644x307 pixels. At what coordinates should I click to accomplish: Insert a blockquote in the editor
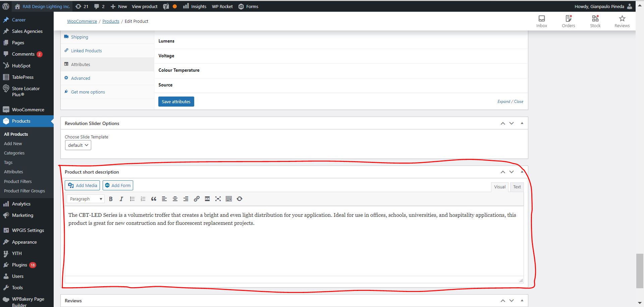pyautogui.click(x=154, y=199)
